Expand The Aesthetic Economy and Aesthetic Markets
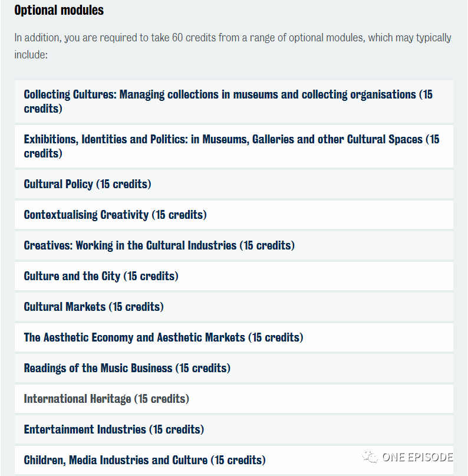 (x=233, y=337)
